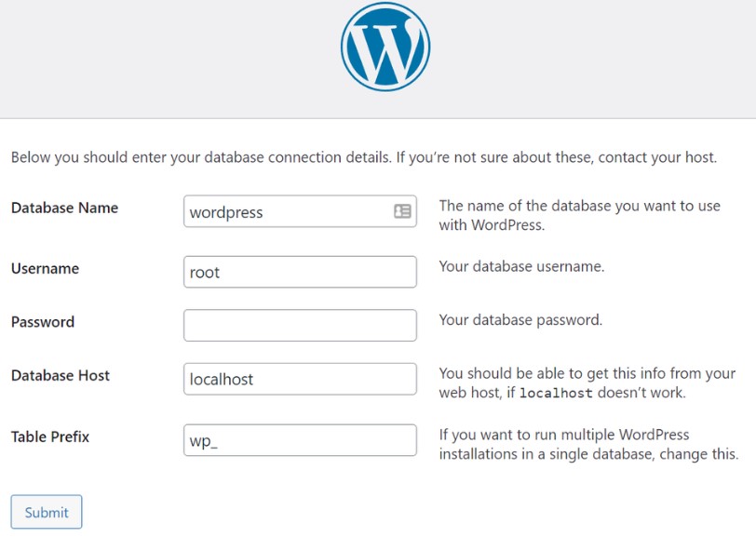Click the Table Prefix label
Viewport: 756px width, 537px height.
point(49,435)
